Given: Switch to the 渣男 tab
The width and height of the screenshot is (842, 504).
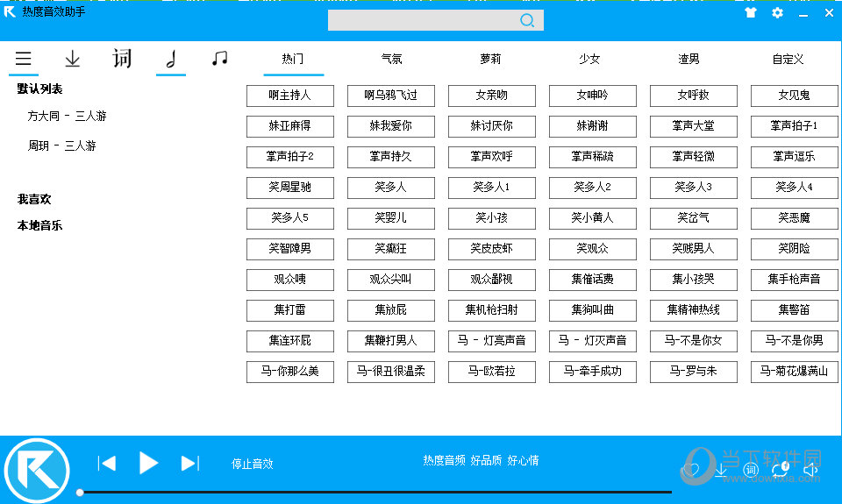Looking at the screenshot, I should tap(689, 59).
